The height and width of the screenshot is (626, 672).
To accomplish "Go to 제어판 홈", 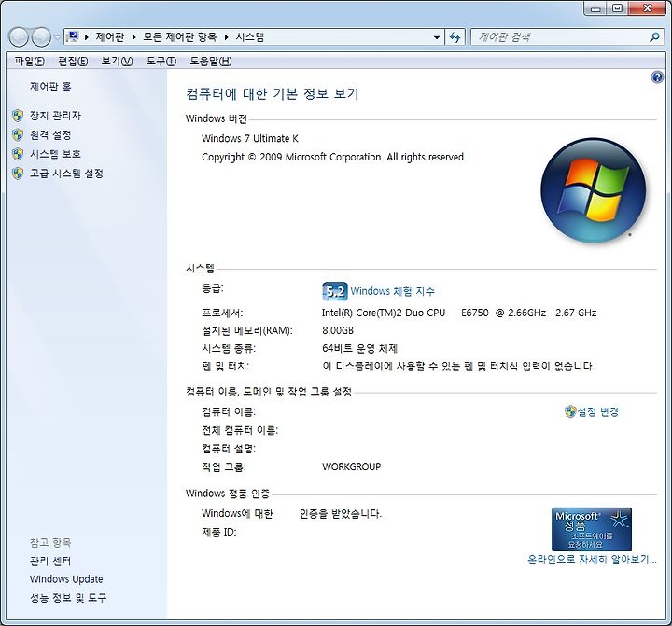I will (50, 87).
